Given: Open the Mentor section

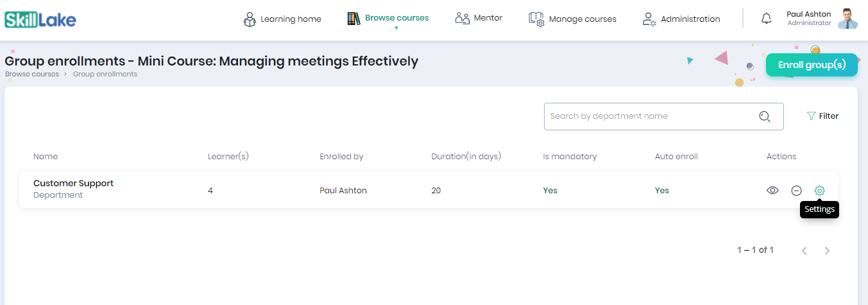Looking at the screenshot, I should [x=479, y=18].
